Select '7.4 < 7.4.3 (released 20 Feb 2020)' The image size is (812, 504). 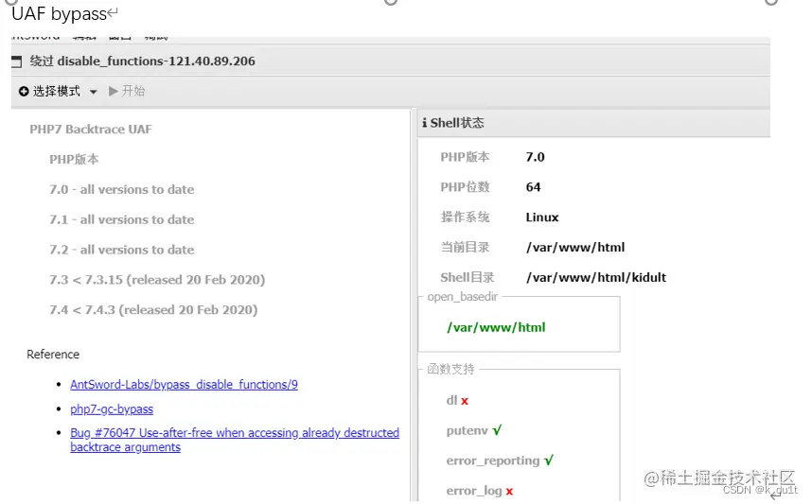(153, 310)
